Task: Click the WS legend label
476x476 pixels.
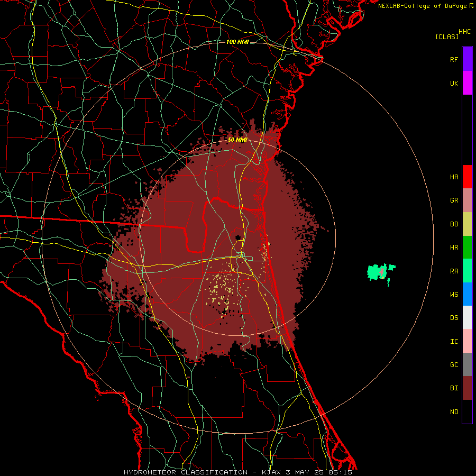Action: (454, 295)
